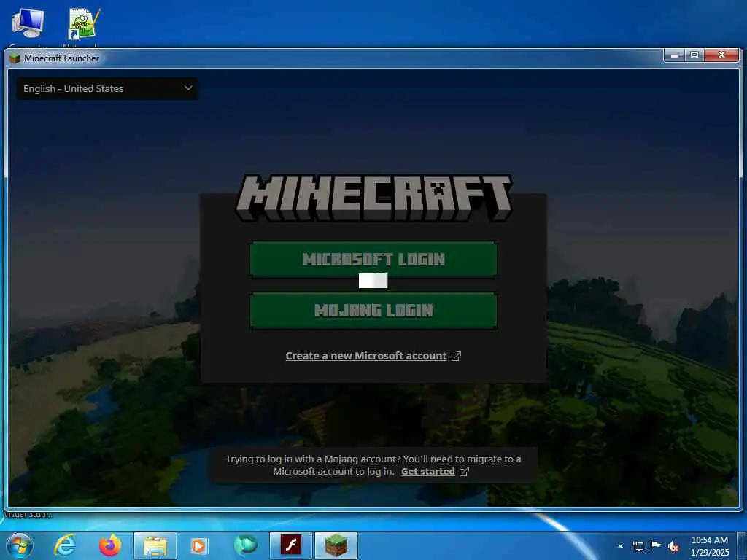The image size is (747, 560).
Task: Click the Mojang Login button
Action: point(373,311)
